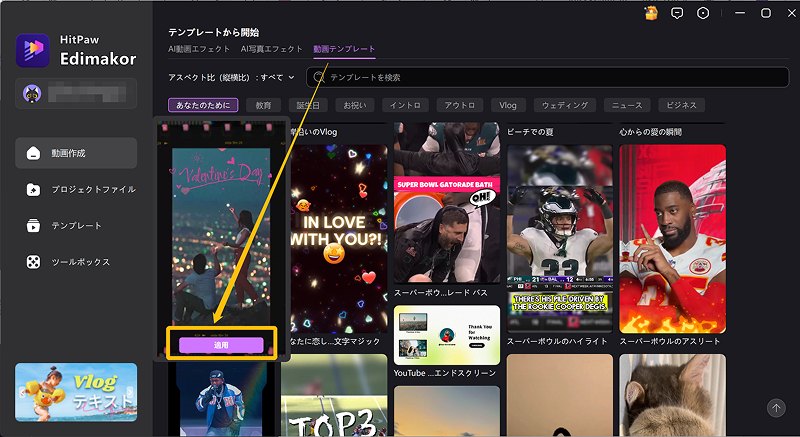The width and height of the screenshot is (800, 437).
Task: Filter templates by お祝い
Action: coord(355,106)
